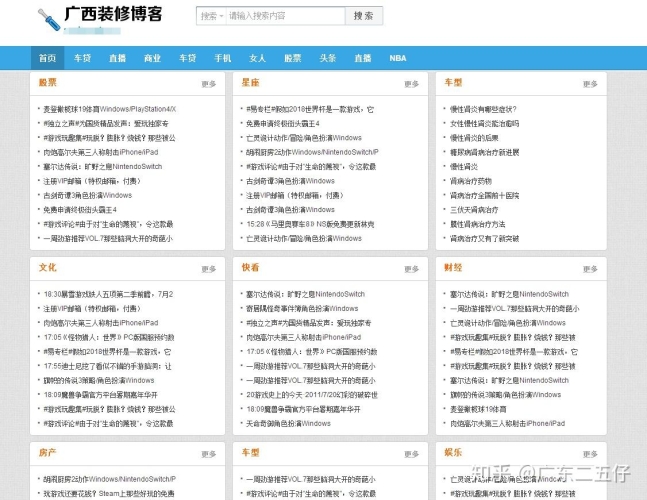Click 更多 in the 星座 section
This screenshot has width=647, height=500.
pos(411,84)
